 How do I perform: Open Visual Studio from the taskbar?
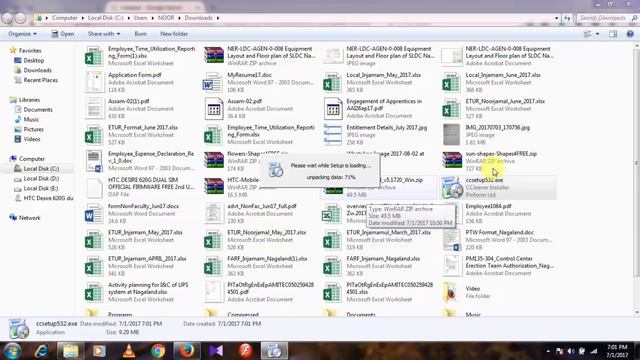click(x=216, y=351)
